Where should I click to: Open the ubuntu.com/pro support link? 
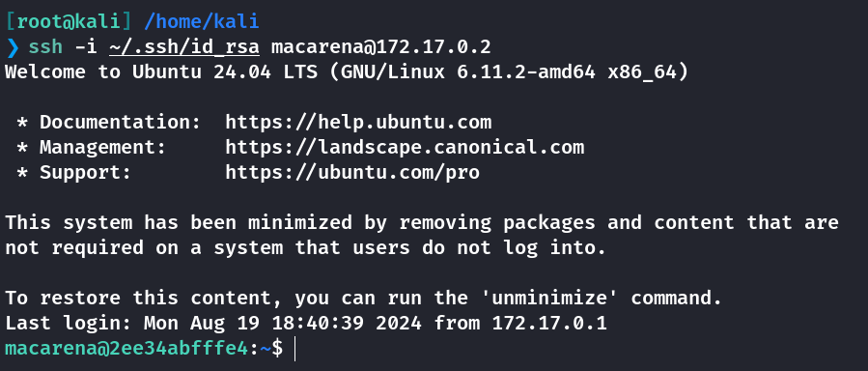[352, 172]
